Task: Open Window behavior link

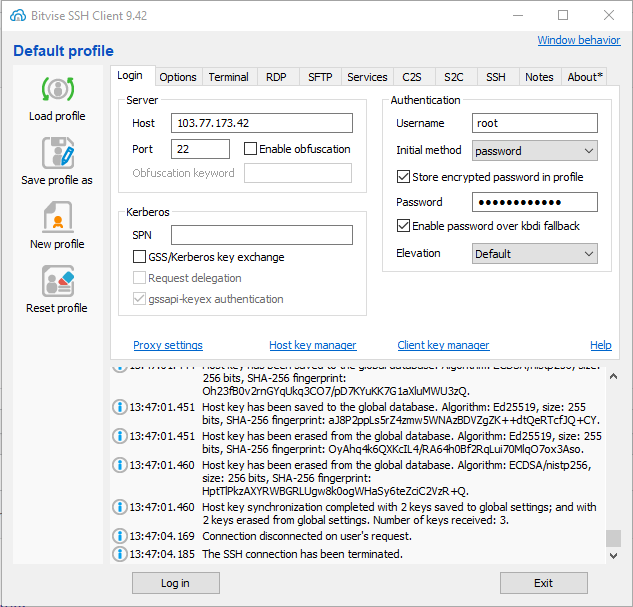Action: [x=579, y=40]
